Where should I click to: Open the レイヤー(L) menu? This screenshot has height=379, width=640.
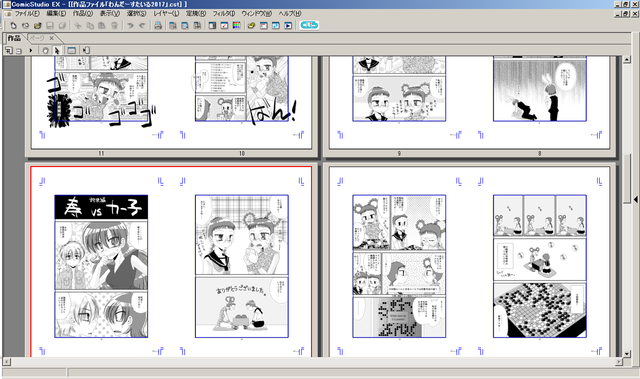tap(166, 13)
